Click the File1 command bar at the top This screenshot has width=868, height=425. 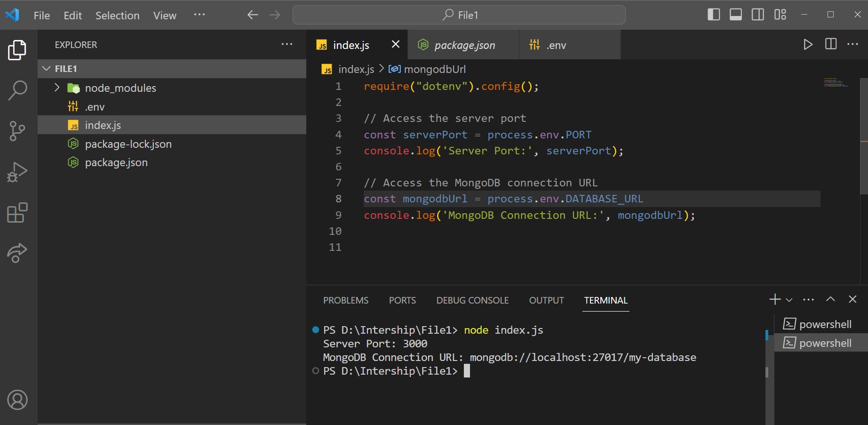coord(459,15)
